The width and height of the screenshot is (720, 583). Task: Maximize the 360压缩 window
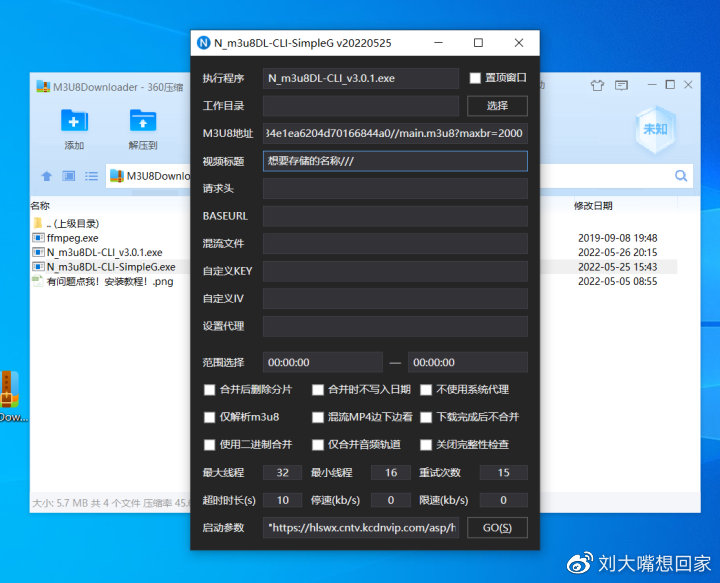(x=670, y=85)
